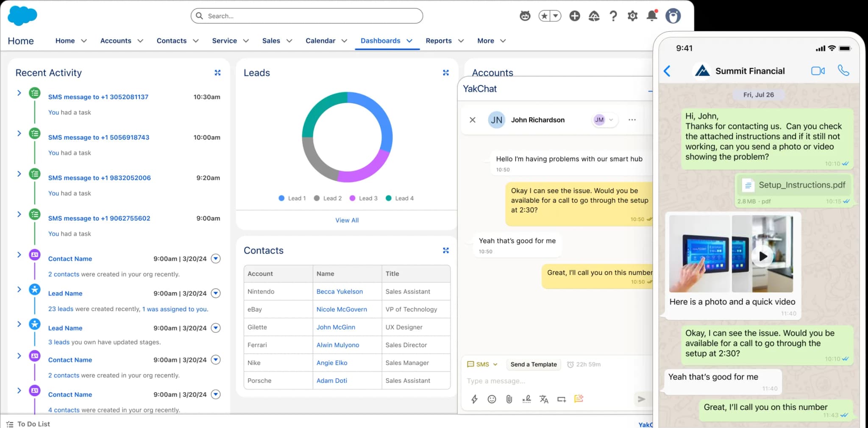Play the smart hub video
Image resolution: width=868 pixels, height=428 pixels.
tap(763, 256)
